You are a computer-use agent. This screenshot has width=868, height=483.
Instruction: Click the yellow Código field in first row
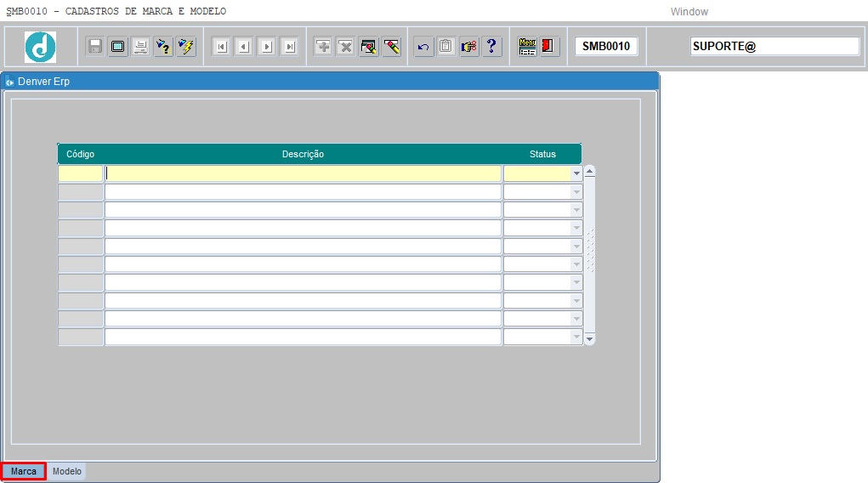[x=81, y=174]
